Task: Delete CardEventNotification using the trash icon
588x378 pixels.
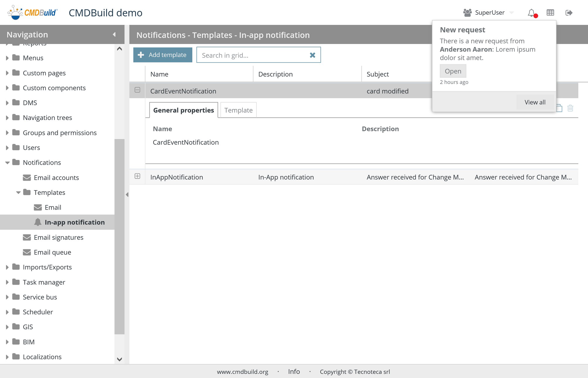Action: tap(570, 108)
